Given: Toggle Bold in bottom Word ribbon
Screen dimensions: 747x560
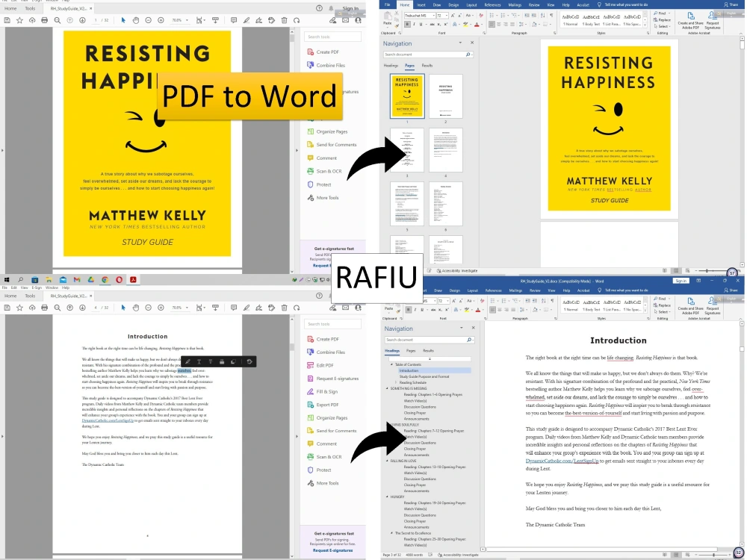Looking at the screenshot, I should click(409, 310).
